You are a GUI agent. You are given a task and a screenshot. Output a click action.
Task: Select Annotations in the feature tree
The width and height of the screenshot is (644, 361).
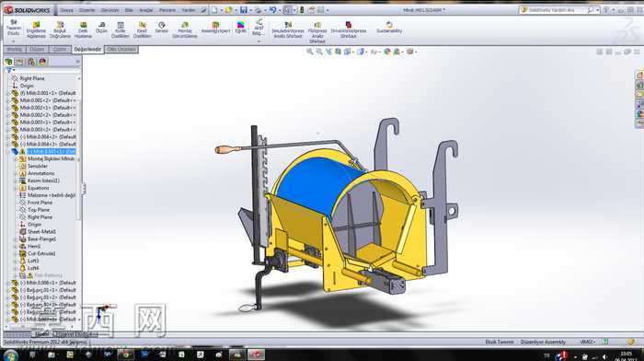click(40, 173)
